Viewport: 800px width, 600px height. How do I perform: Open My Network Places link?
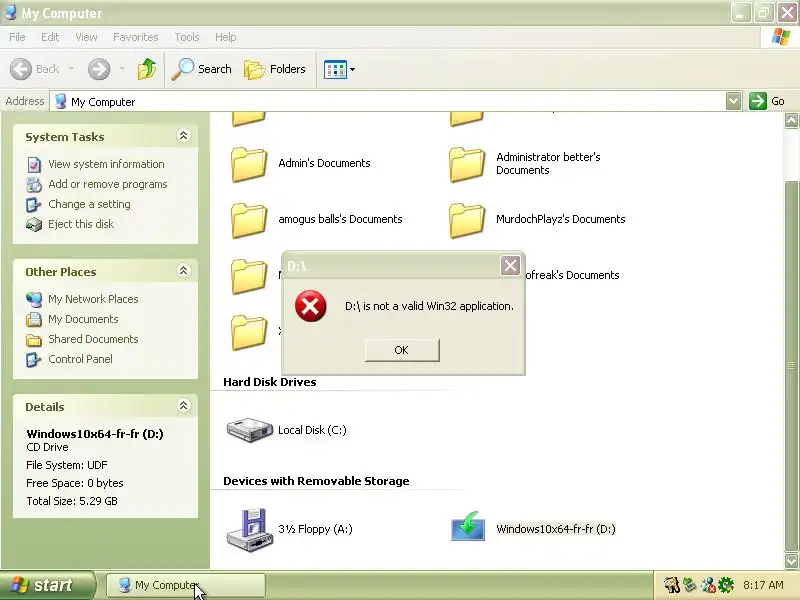point(93,299)
